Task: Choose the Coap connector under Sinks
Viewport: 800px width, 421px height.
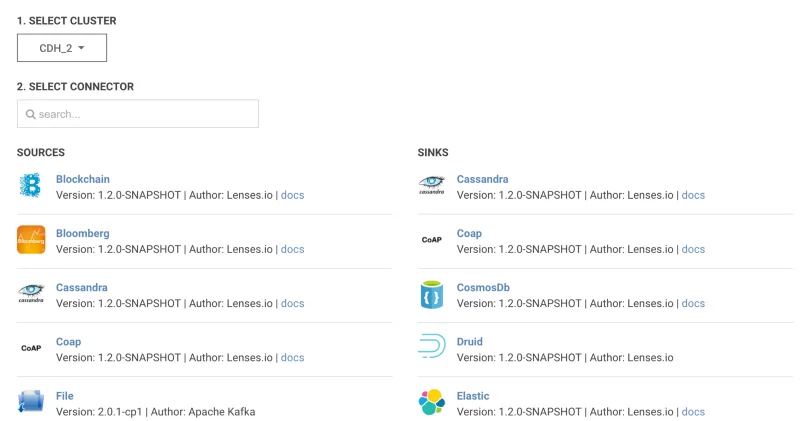Action: pos(469,233)
